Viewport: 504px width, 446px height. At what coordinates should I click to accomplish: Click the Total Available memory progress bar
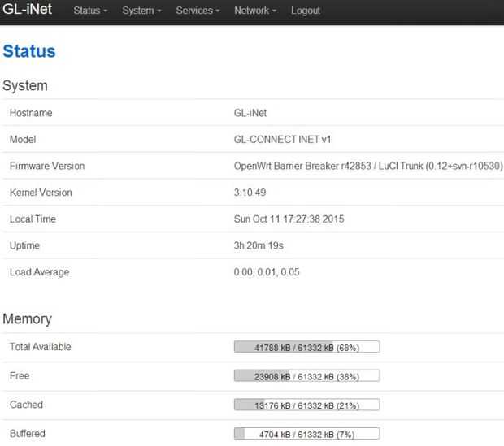[x=307, y=347]
